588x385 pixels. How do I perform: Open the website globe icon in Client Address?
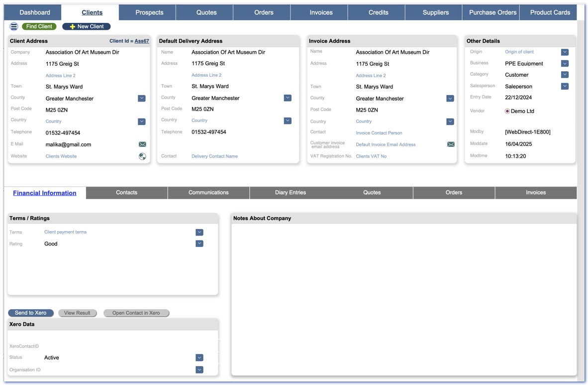[142, 156]
